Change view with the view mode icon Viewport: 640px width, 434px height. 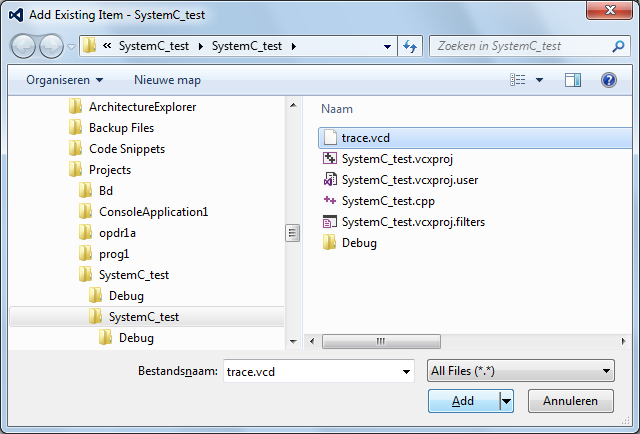point(518,80)
